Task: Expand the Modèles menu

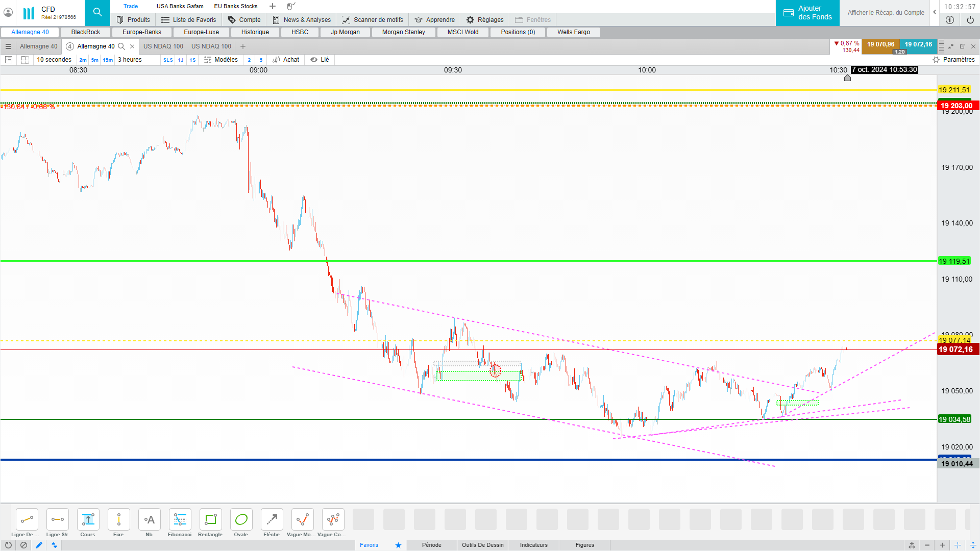Action: [221, 60]
